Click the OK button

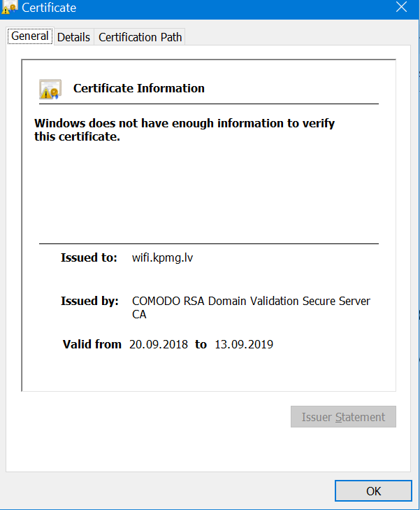374,491
